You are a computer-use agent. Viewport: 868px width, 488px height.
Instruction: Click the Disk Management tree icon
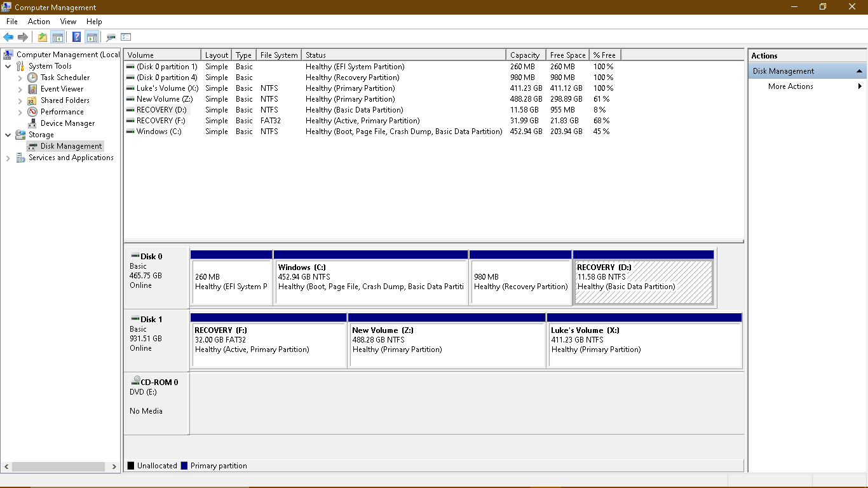click(32, 146)
